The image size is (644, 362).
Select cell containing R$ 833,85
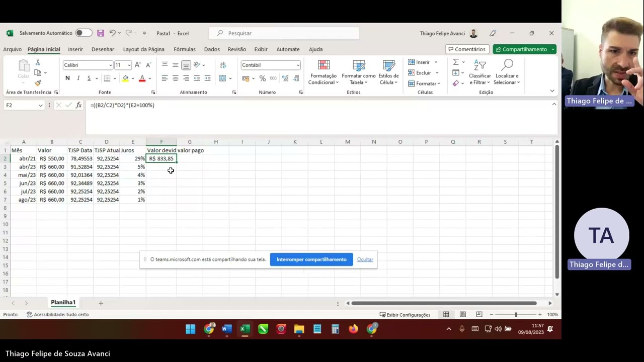161,158
